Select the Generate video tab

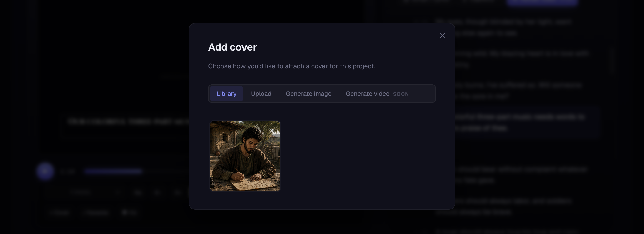coord(377,94)
